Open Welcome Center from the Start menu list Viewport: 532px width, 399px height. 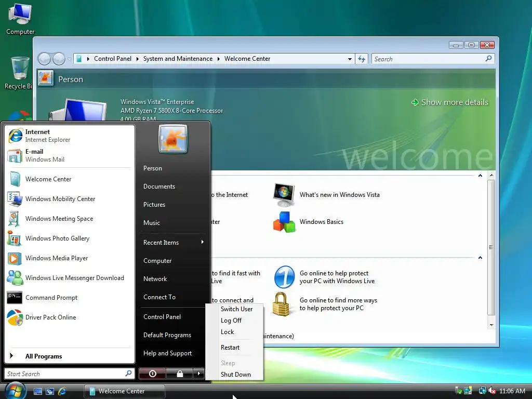pyautogui.click(x=70, y=179)
